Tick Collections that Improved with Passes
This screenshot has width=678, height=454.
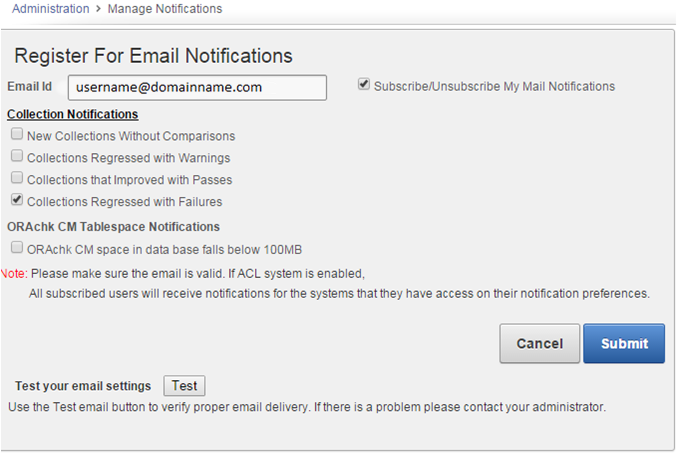click(x=17, y=179)
